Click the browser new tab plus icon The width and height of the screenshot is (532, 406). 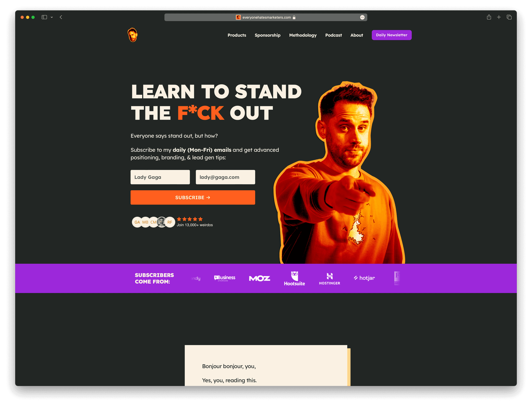[499, 17]
